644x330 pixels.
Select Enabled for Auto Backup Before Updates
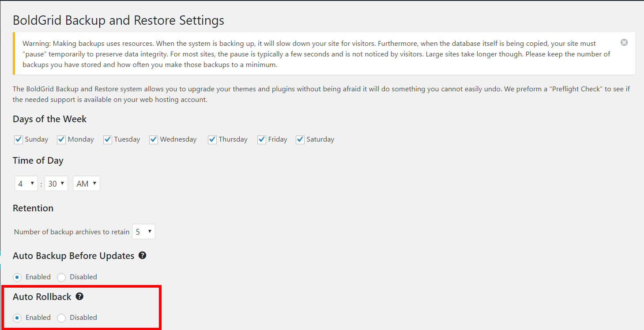pos(18,277)
